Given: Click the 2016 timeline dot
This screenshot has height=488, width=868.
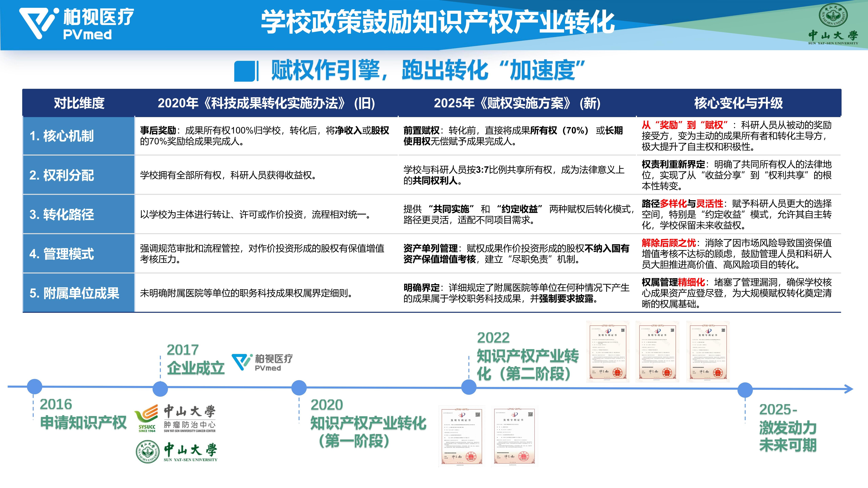Looking at the screenshot, I should tap(34, 387).
